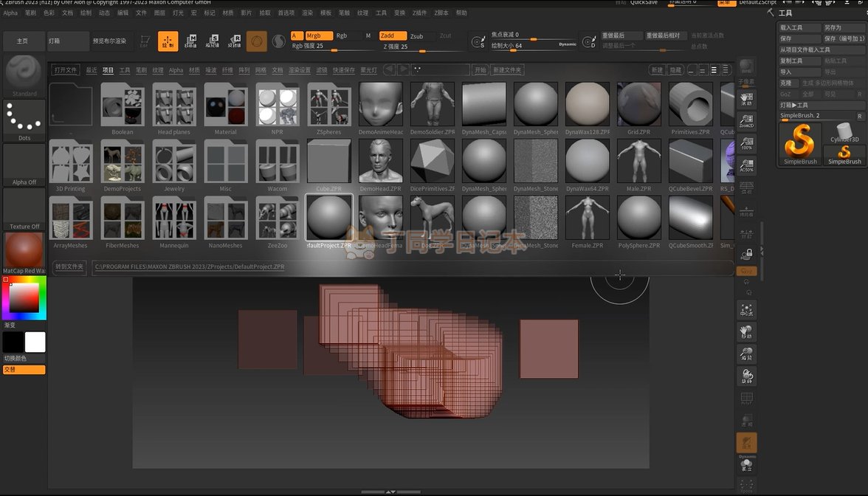Image resolution: width=868 pixels, height=496 pixels.
Task: Click the rotate (旋转) view icon
Action: click(746, 377)
